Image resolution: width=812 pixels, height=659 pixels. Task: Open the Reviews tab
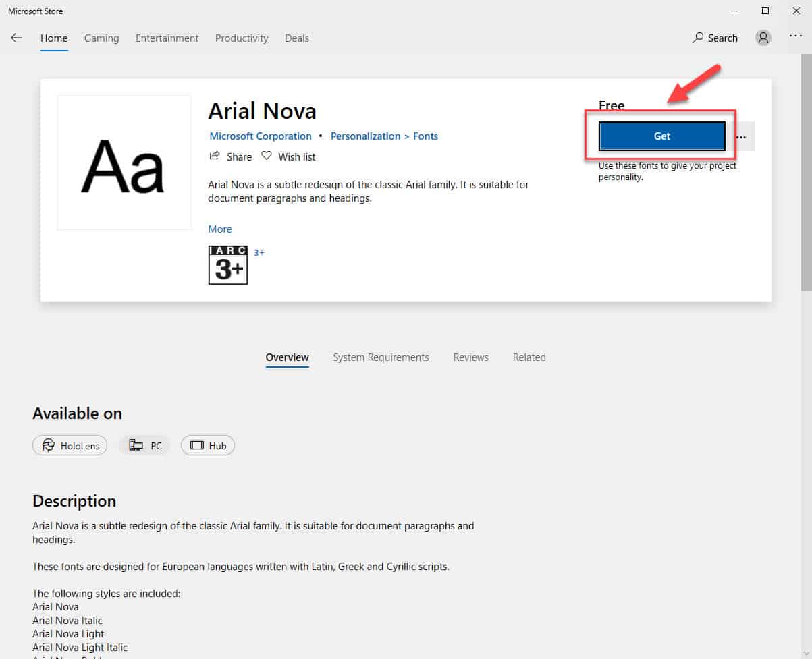[x=470, y=357]
